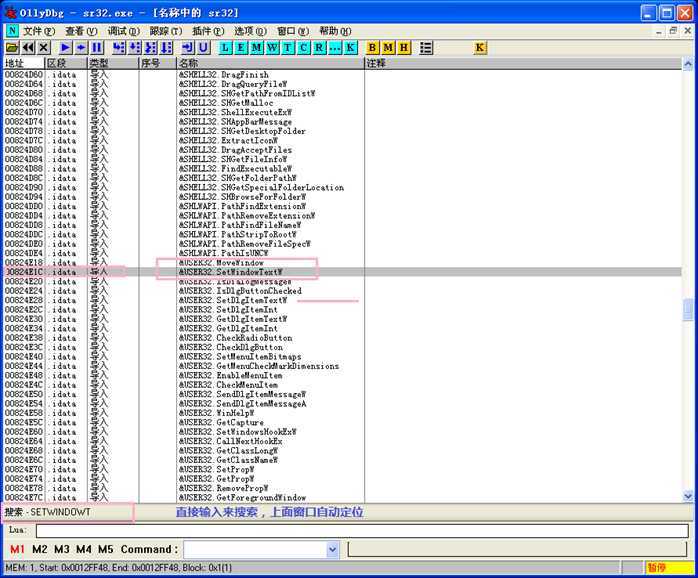
Task: Click the Trace into toolbar icon
Action: tap(150, 47)
